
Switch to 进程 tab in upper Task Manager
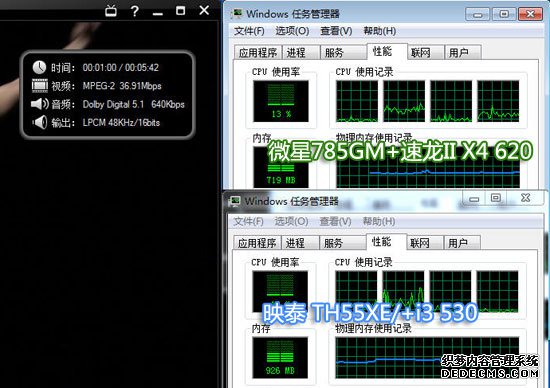pyautogui.click(x=301, y=53)
